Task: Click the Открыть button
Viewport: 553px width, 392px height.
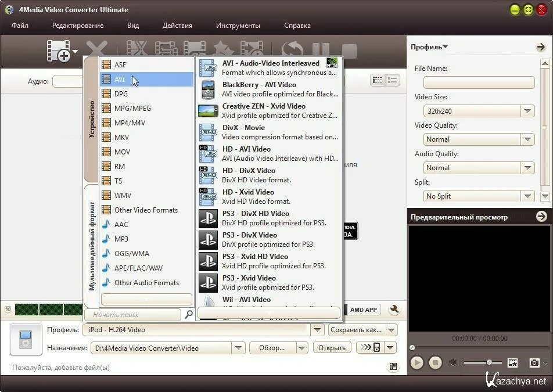Action: [x=332, y=348]
